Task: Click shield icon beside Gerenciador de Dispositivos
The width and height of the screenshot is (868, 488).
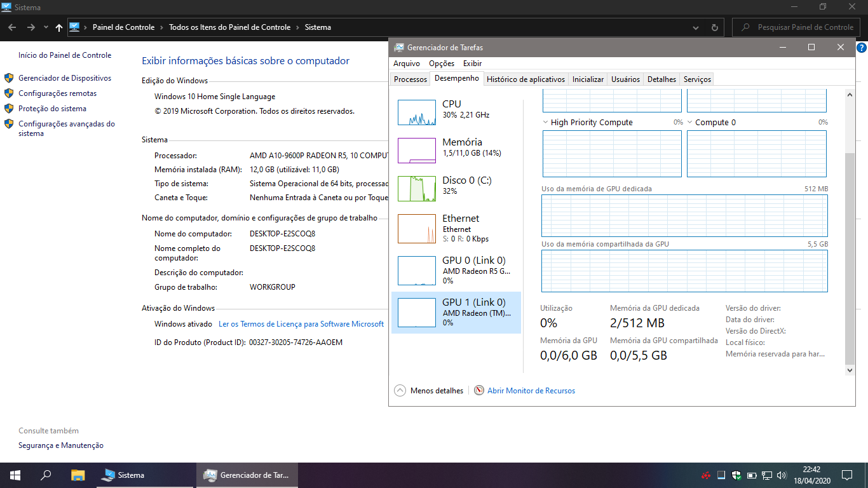Action: coord(9,78)
